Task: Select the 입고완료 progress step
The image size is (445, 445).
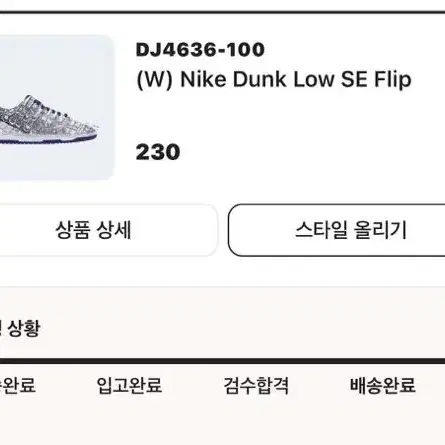Action: 129,385
